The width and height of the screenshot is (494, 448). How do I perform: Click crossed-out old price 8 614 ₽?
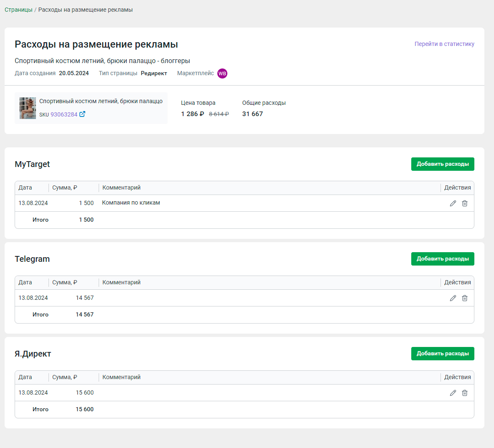219,114
